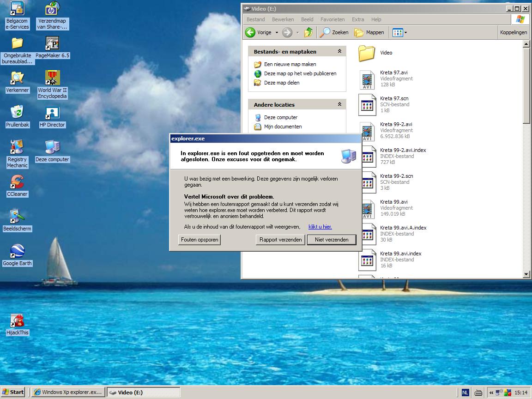Screen dimensions: 532x399
Task: Collapse the Bestands- en maptaken panel
Action: (339, 51)
